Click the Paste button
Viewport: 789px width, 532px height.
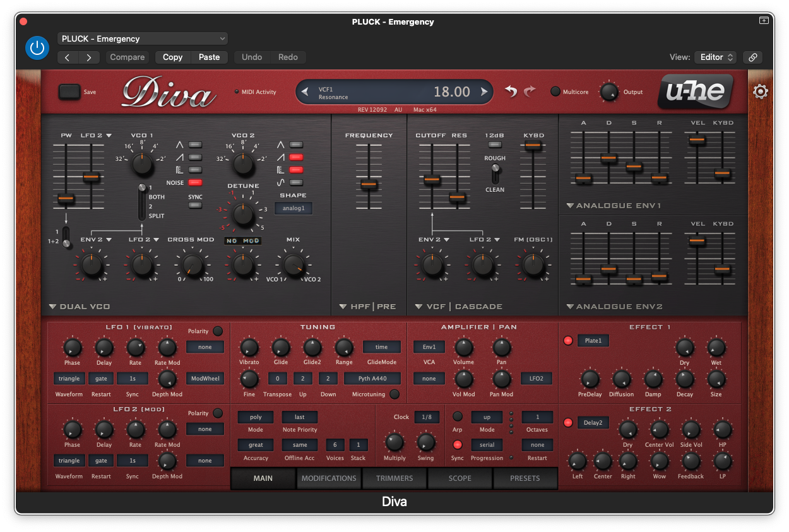point(210,57)
